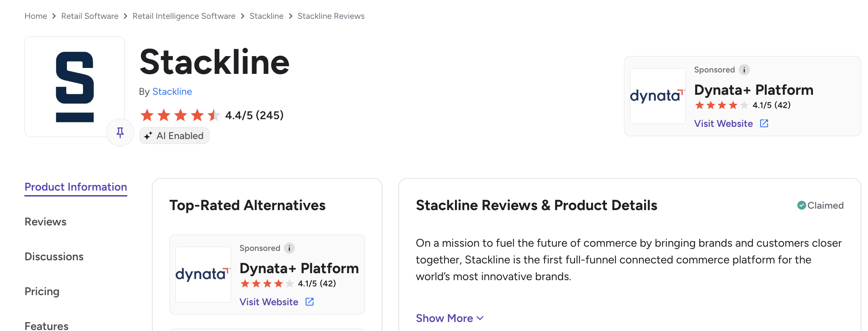Click the AI Enabled badge
This screenshot has height=331, width=868.
(x=174, y=136)
